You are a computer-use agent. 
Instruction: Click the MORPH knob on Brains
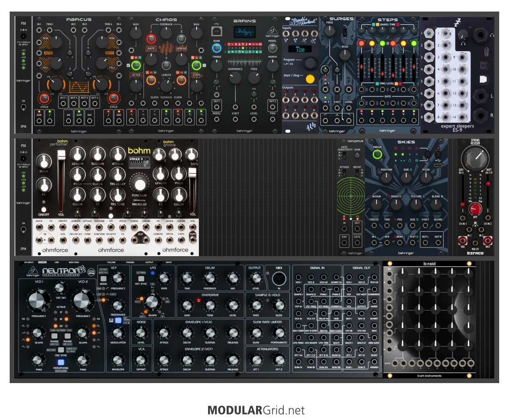coord(272,66)
